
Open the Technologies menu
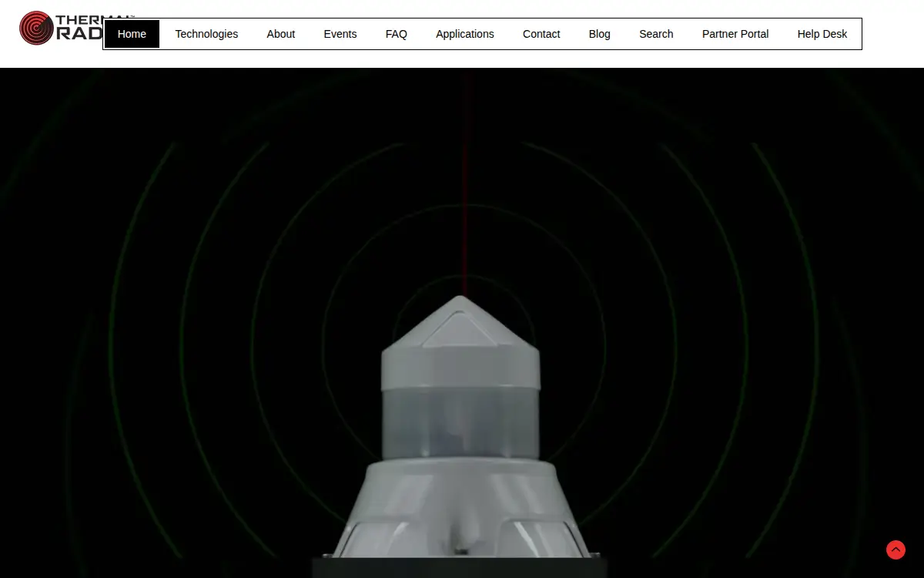(x=206, y=34)
